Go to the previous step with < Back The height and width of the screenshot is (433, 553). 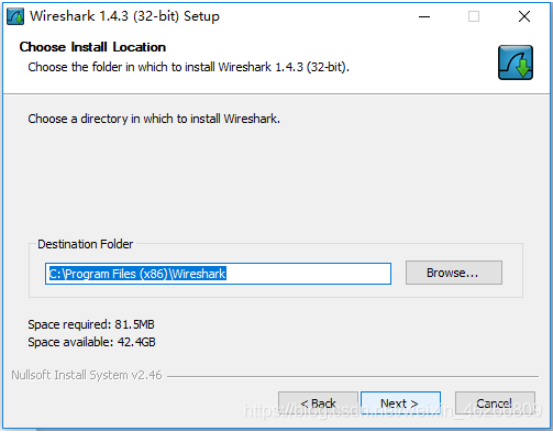[x=318, y=403]
